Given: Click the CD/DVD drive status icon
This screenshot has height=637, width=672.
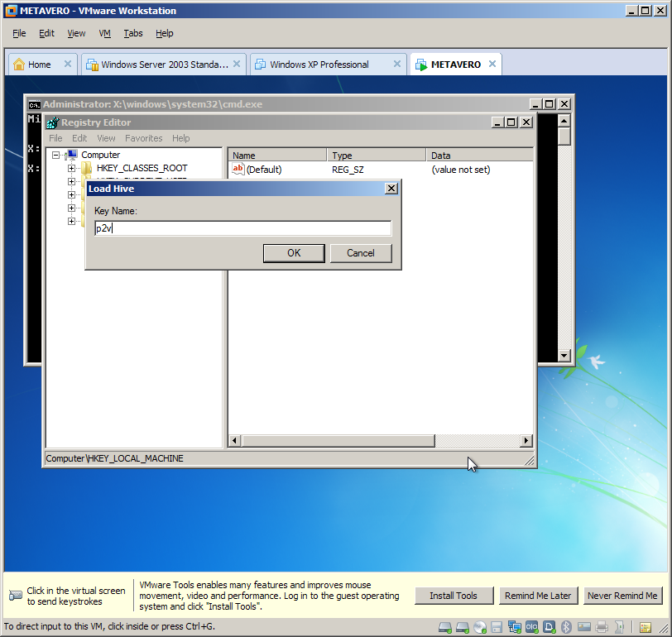Looking at the screenshot, I should (x=480, y=627).
